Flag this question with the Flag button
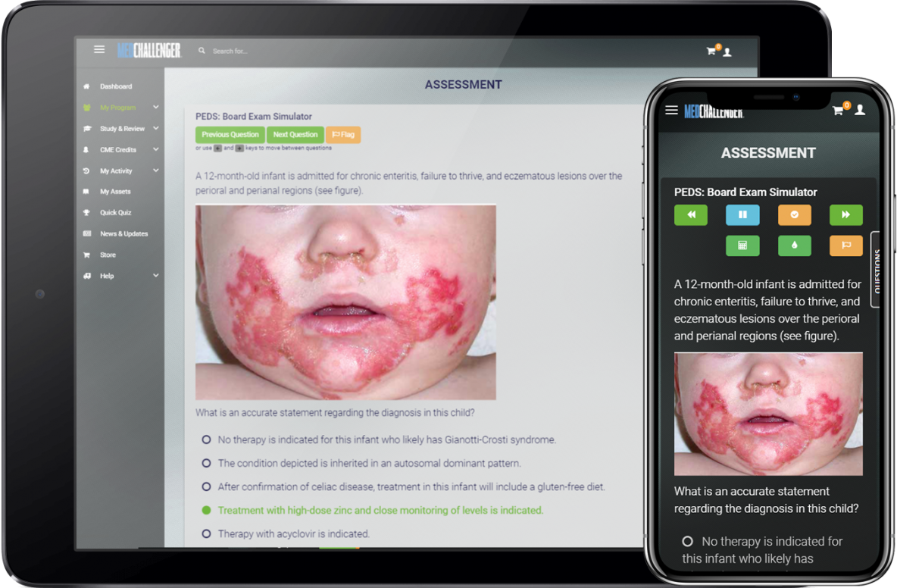 click(x=343, y=134)
